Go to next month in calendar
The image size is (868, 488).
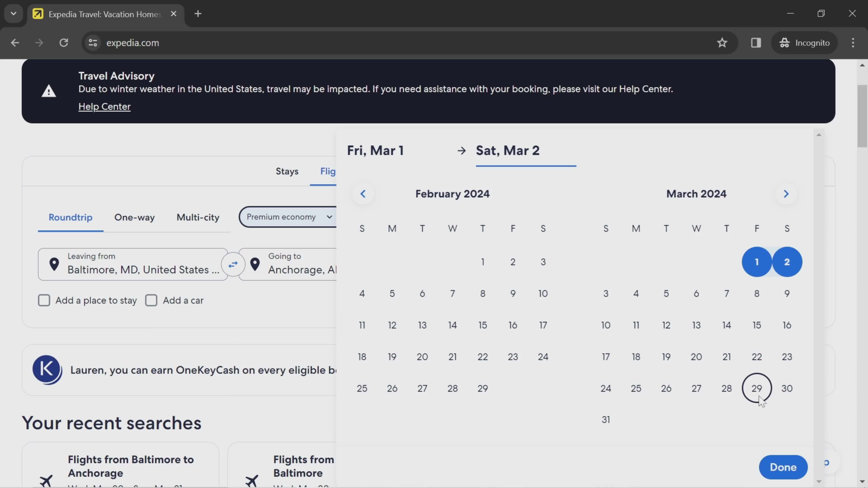[x=786, y=194]
